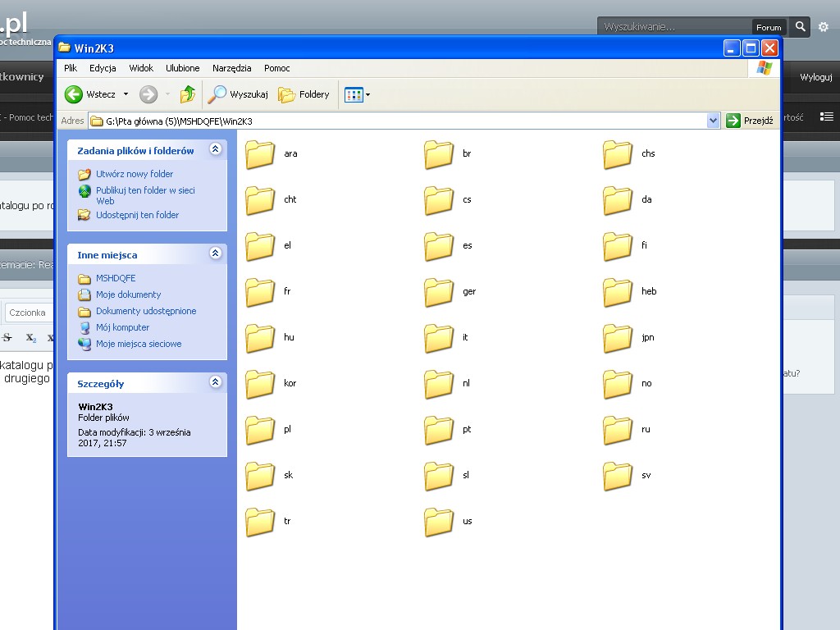The height and width of the screenshot is (630, 840).
Task: Select the kor folder icon
Action: click(x=260, y=385)
